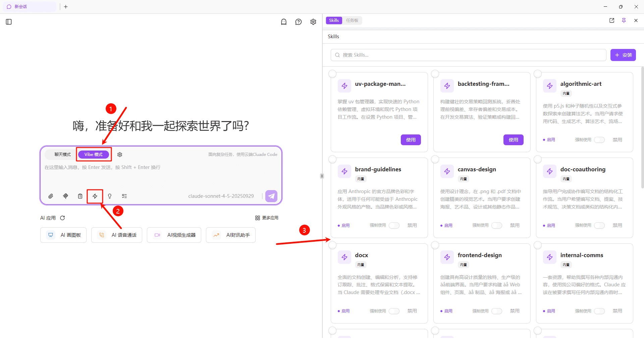Click the frontend-design skill lightning icon
The image size is (644, 346).
click(447, 257)
